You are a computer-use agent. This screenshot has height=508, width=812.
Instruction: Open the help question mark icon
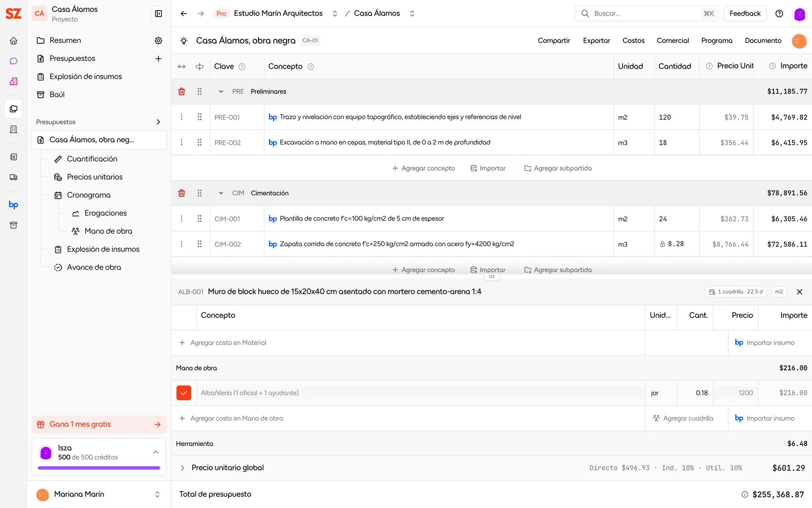click(x=779, y=14)
